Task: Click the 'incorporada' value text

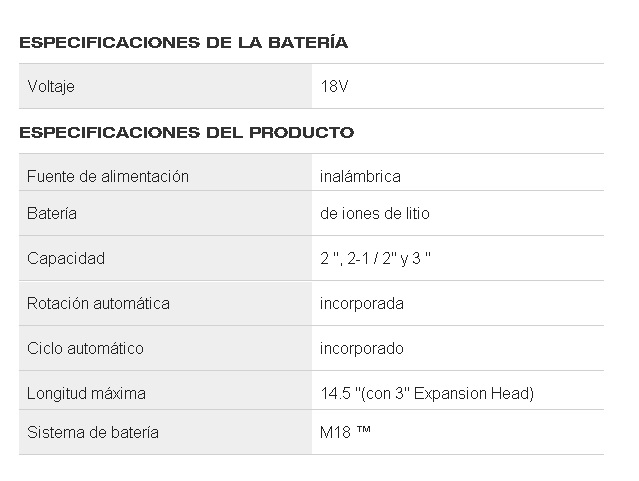Action: point(362,303)
